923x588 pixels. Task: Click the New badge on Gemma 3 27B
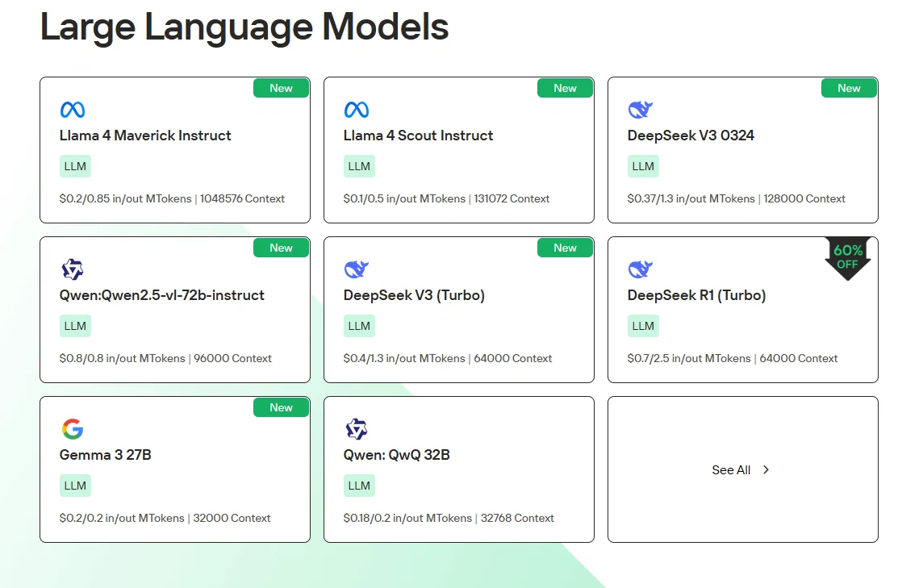point(282,407)
